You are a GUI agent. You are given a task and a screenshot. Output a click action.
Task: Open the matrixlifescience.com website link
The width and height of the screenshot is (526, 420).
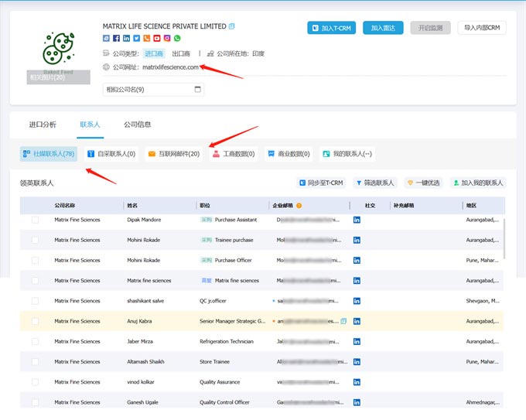pyautogui.click(x=170, y=67)
